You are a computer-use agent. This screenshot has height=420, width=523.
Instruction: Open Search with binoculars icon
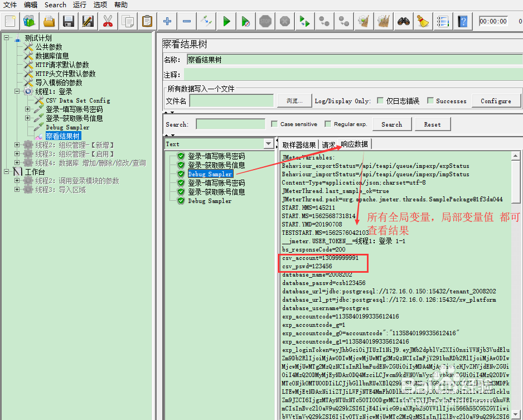coord(404,21)
